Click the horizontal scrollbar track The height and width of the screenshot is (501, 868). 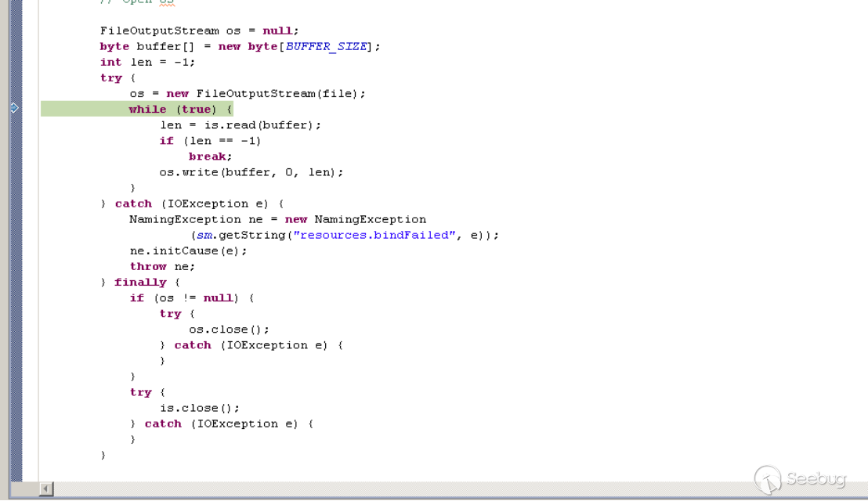[x=460, y=488]
